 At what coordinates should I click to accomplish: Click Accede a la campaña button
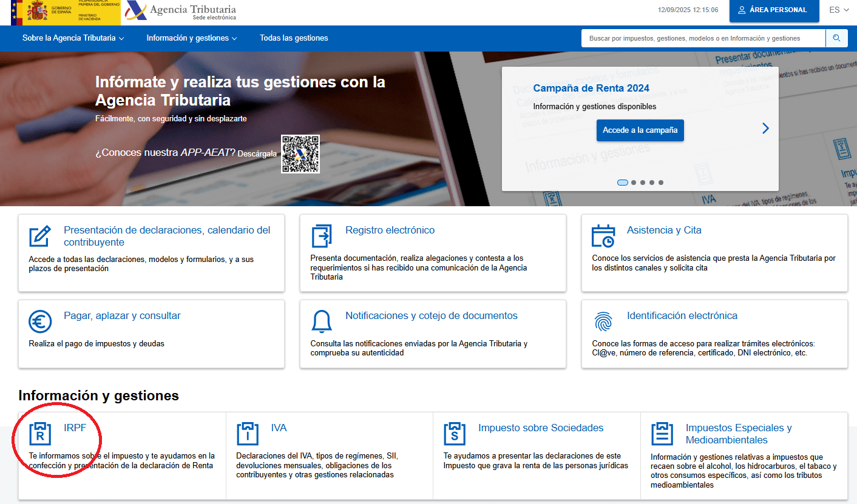[x=640, y=130]
